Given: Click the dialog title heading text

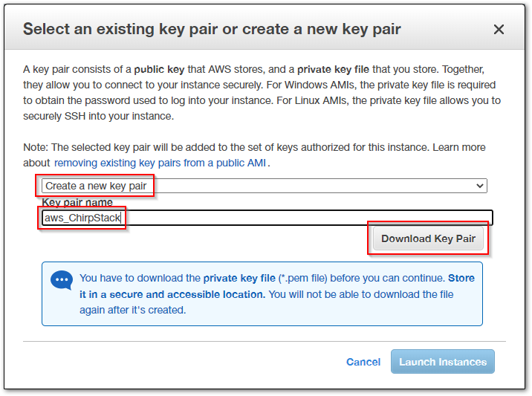Looking at the screenshot, I should click(x=212, y=29).
